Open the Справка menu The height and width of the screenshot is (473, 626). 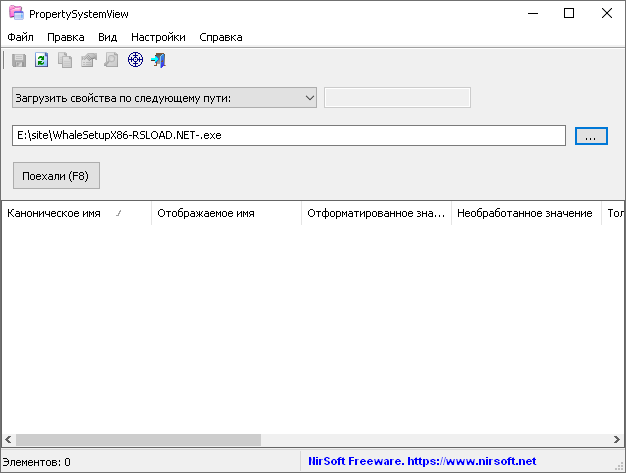click(x=221, y=37)
